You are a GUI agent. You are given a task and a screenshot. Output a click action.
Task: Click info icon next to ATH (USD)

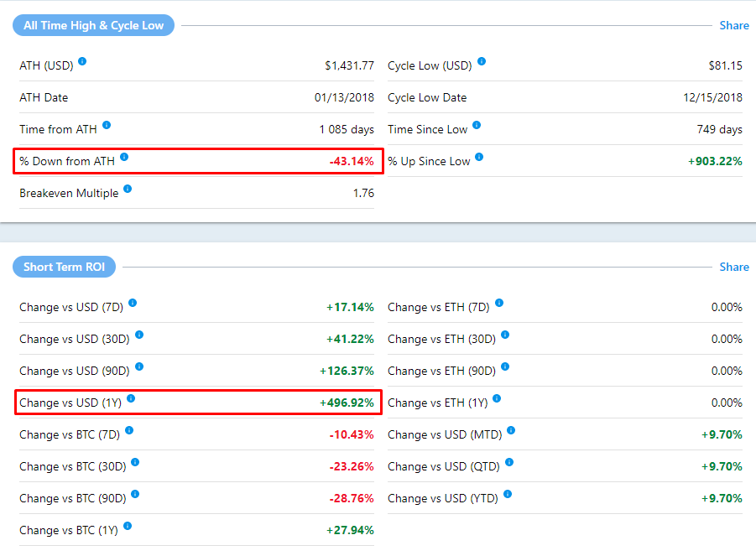[x=82, y=62]
